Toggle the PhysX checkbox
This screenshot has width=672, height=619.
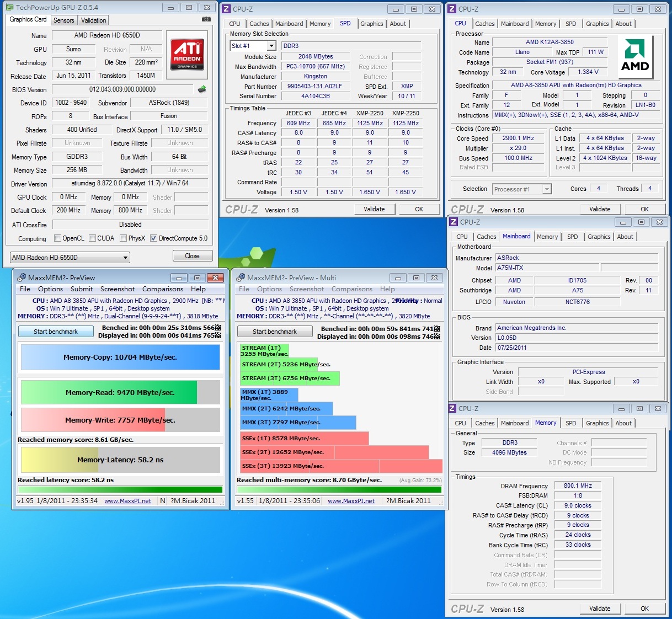pyautogui.click(x=123, y=238)
